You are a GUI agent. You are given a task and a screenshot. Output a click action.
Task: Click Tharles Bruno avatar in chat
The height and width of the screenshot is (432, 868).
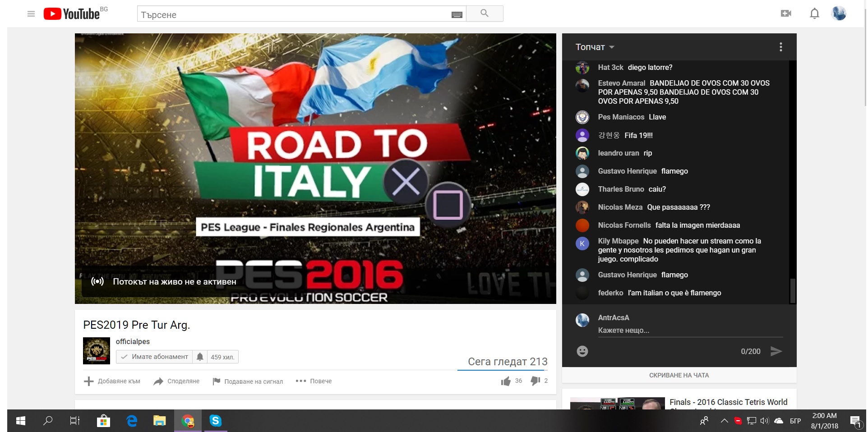point(582,189)
